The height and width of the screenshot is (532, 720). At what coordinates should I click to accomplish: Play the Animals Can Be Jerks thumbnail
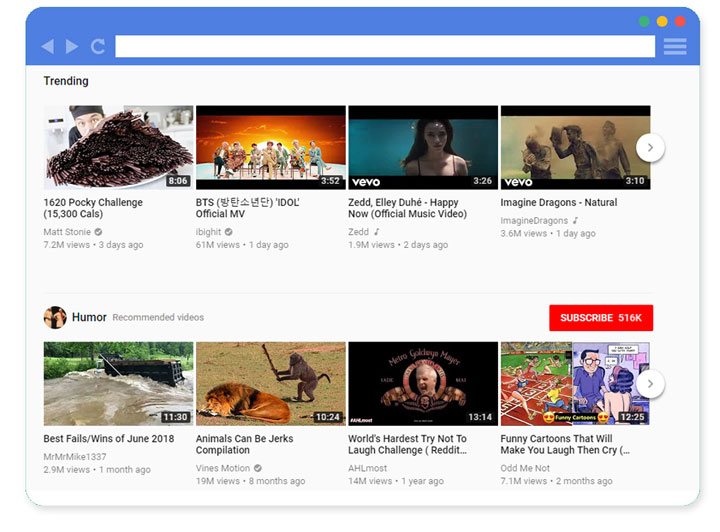point(271,383)
